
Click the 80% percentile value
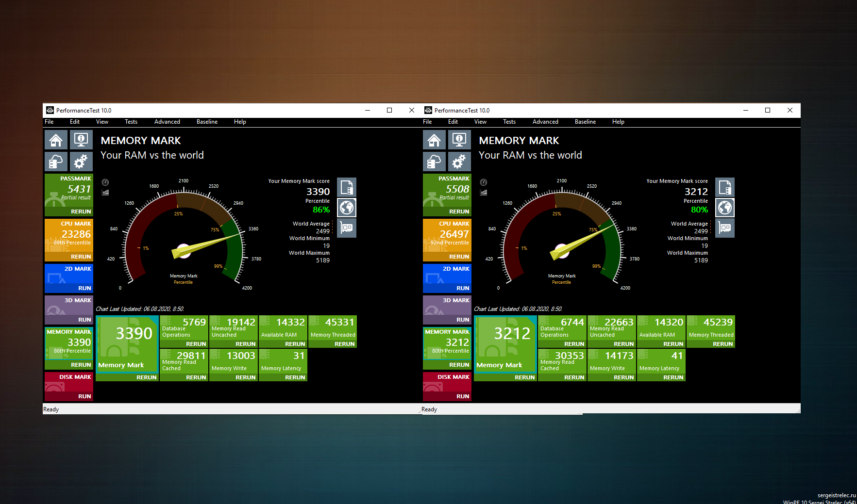pyautogui.click(x=699, y=210)
